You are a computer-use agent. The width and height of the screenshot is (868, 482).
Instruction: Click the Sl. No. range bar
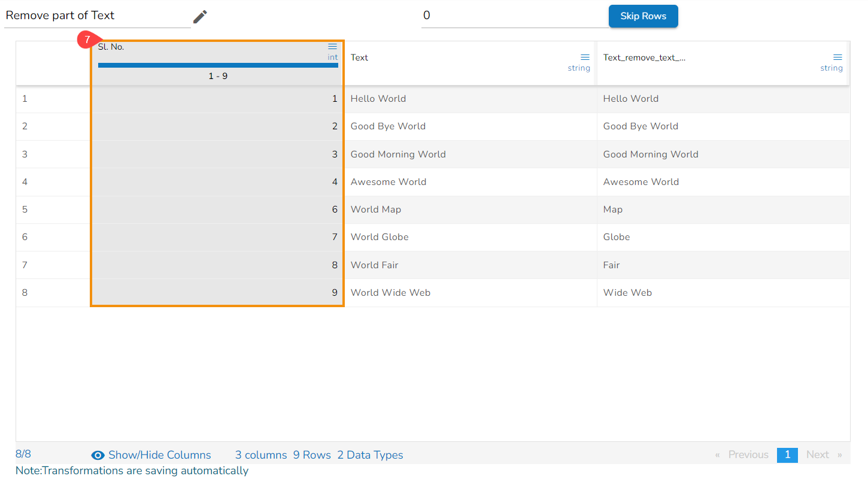218,65
